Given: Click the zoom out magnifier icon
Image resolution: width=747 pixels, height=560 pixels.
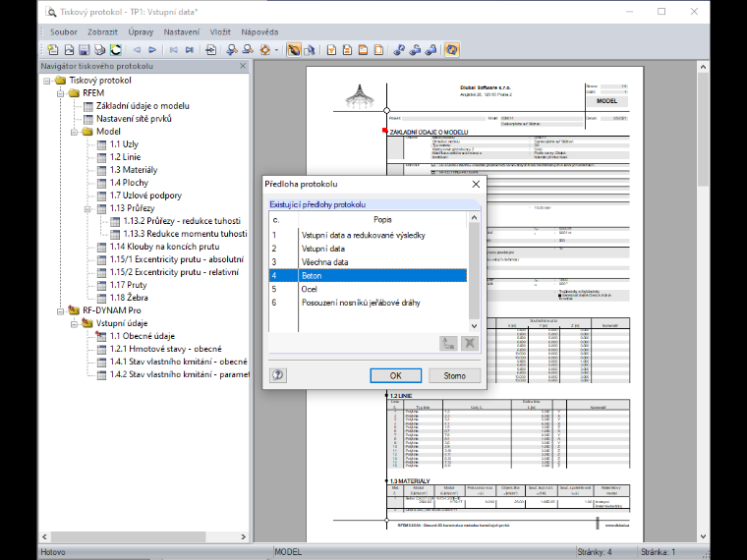Looking at the screenshot, I should click(248, 49).
